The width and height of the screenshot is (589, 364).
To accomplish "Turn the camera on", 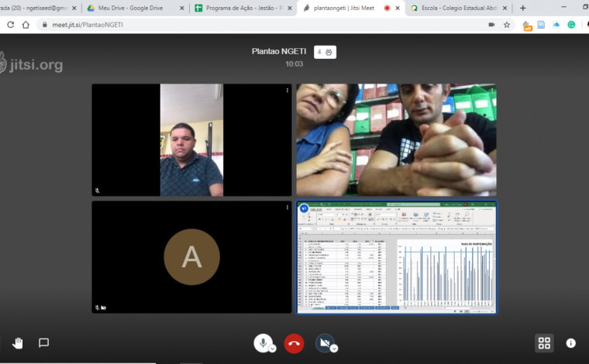I will pyautogui.click(x=324, y=342).
